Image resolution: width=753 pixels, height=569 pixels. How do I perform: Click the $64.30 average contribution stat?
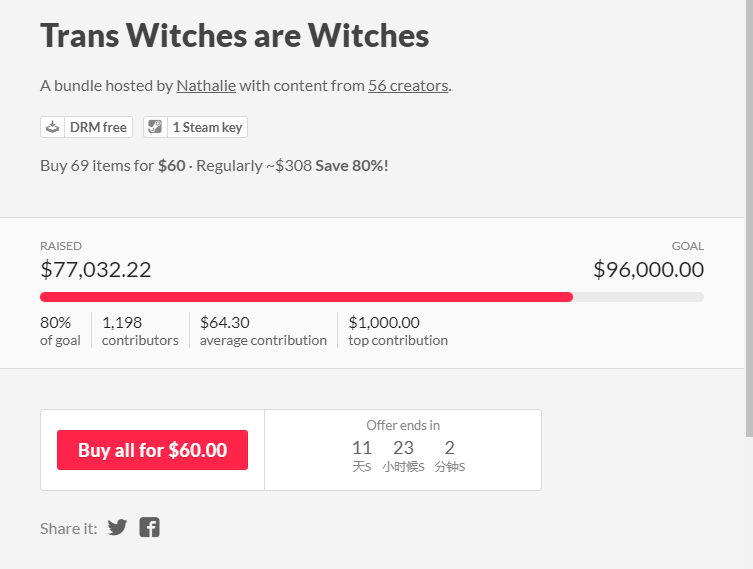(263, 331)
